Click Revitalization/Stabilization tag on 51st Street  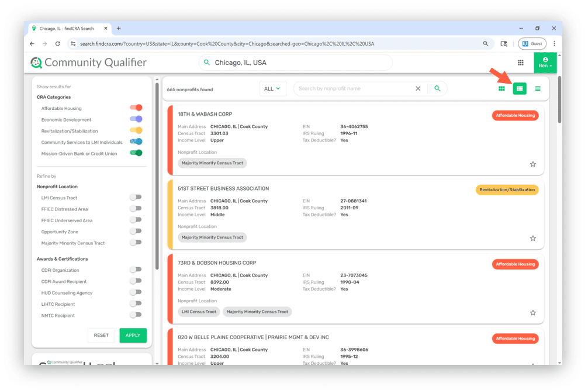(x=507, y=190)
